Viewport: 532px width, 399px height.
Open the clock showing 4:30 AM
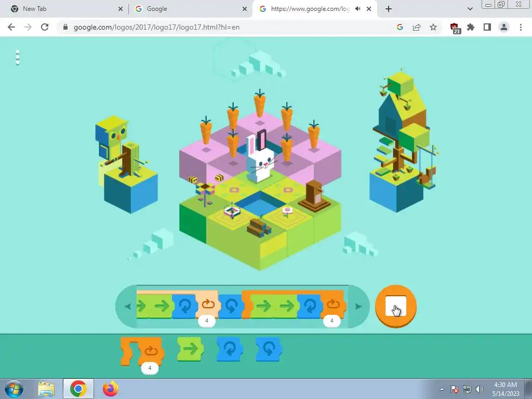tap(506, 389)
